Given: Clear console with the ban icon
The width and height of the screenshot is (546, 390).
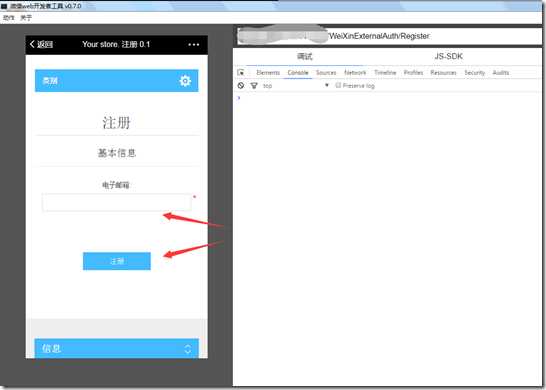Looking at the screenshot, I should [241, 86].
